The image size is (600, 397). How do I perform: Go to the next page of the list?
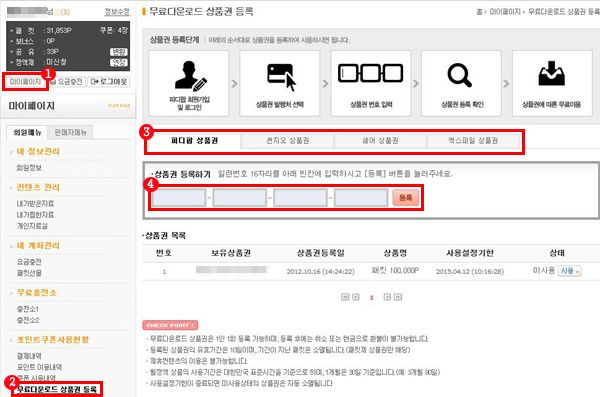tap(387, 297)
